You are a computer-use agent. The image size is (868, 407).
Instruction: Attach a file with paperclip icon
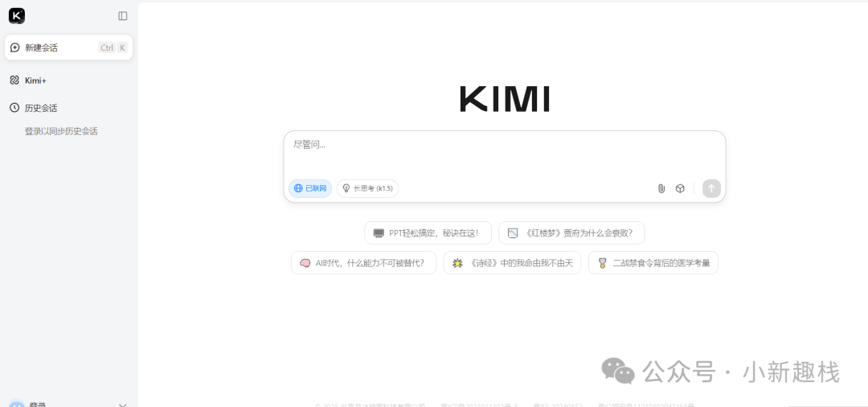661,188
